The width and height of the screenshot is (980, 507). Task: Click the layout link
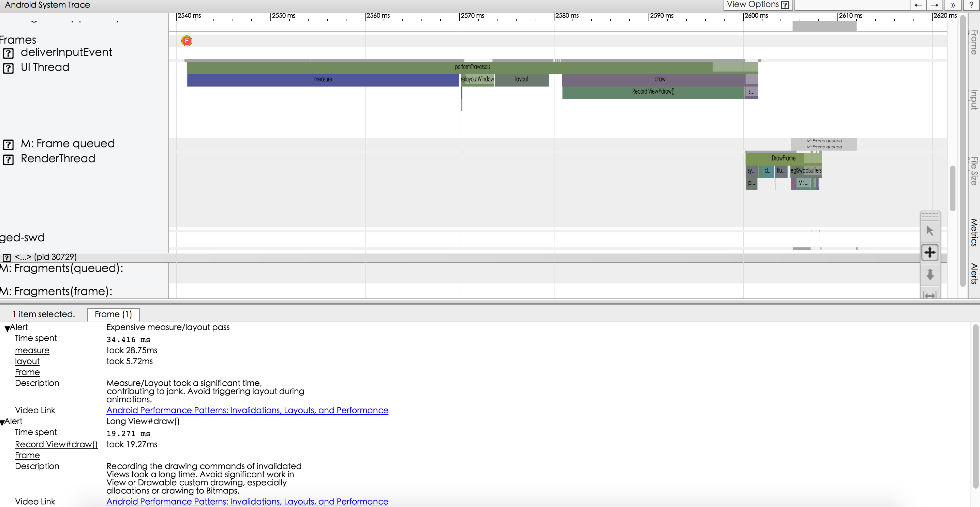pyautogui.click(x=27, y=362)
